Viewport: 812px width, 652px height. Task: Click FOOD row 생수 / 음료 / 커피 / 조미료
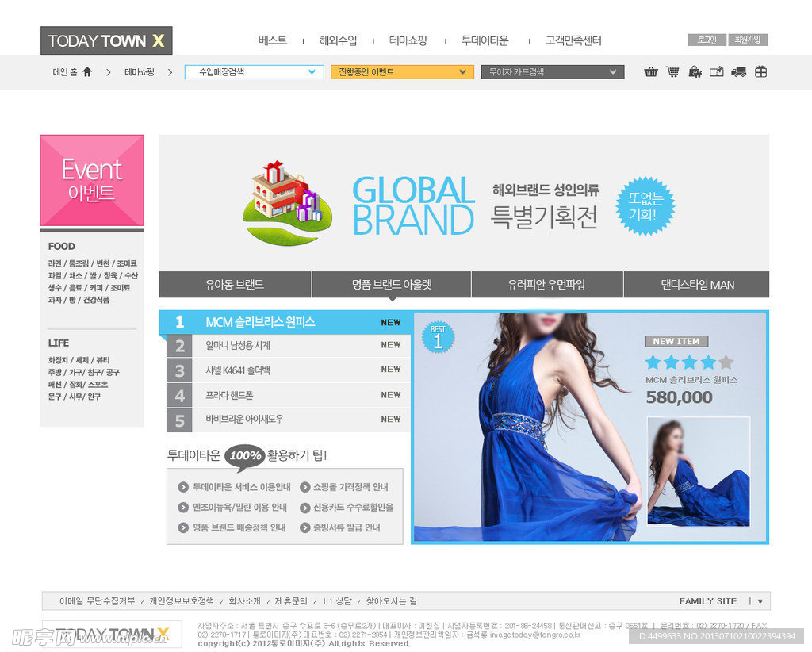click(x=89, y=287)
